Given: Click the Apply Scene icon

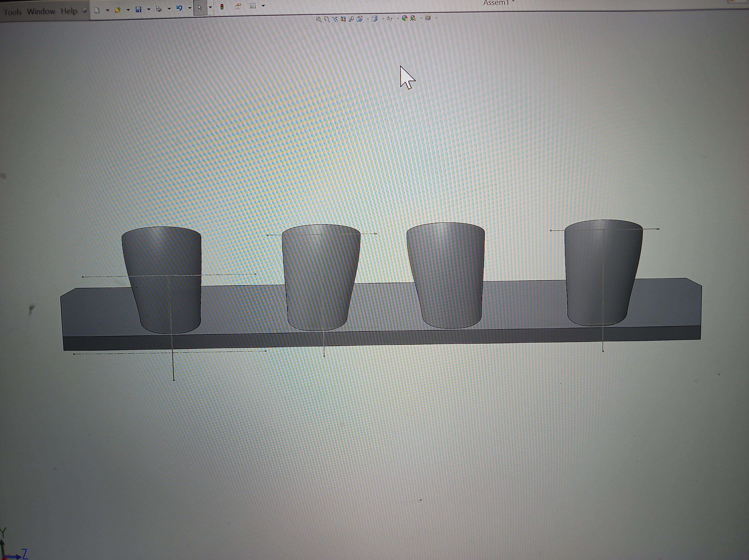Looking at the screenshot, I should point(413,18).
